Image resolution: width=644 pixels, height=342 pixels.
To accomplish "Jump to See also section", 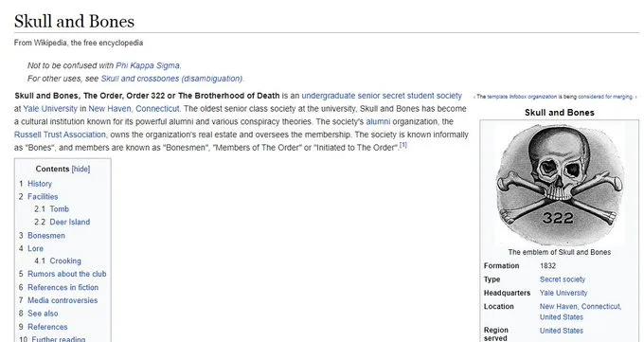I will [x=43, y=314].
